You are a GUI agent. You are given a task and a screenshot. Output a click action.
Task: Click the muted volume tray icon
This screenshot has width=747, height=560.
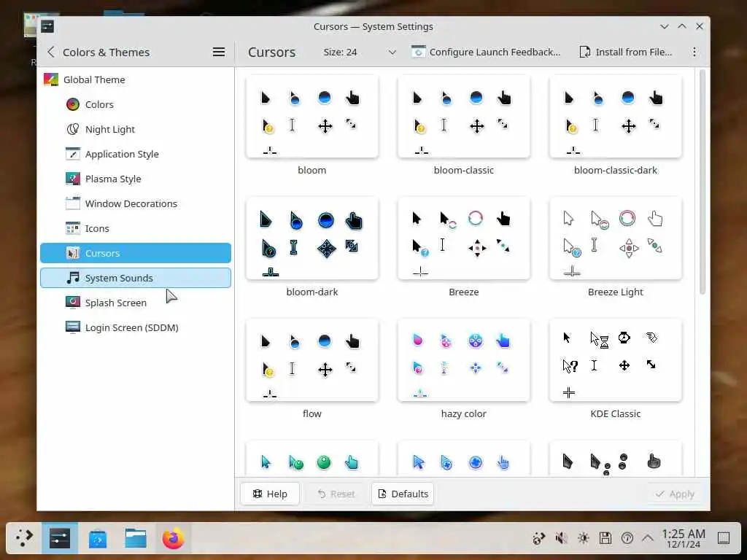coord(561,538)
